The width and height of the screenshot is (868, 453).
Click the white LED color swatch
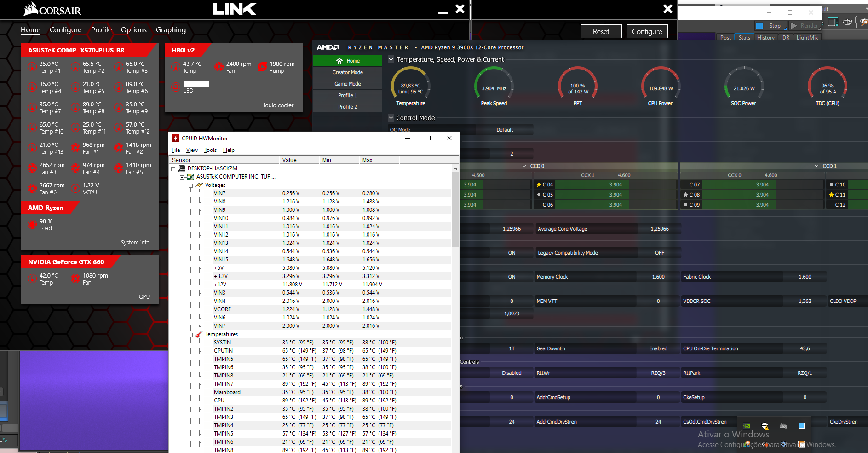coord(196,84)
